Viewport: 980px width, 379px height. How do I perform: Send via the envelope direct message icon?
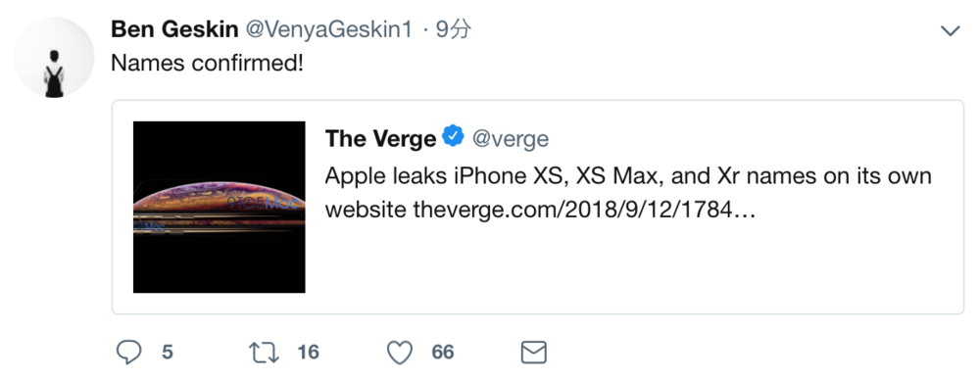(534, 353)
